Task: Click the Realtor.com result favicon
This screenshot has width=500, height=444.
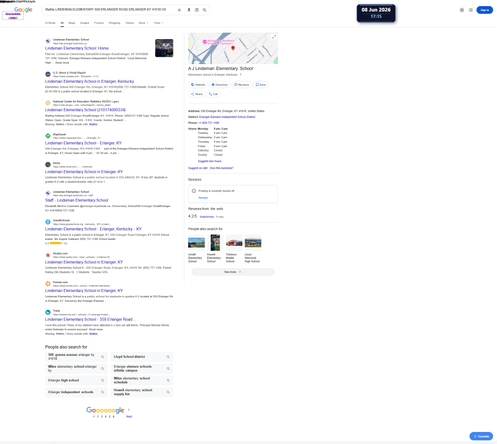Action: click(48, 255)
